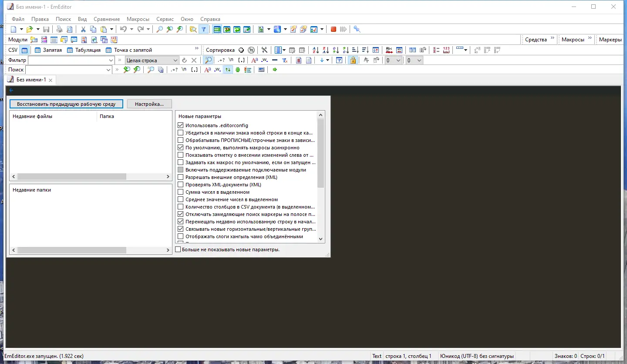Click the Запятая (comma) separator icon
This screenshot has width=627, height=364.
pyautogui.click(x=37, y=50)
